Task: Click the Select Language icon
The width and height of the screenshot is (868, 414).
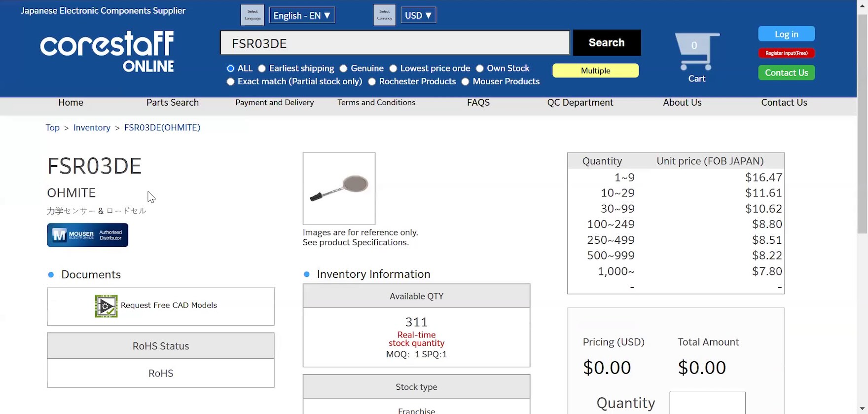Action: pyautogui.click(x=253, y=15)
